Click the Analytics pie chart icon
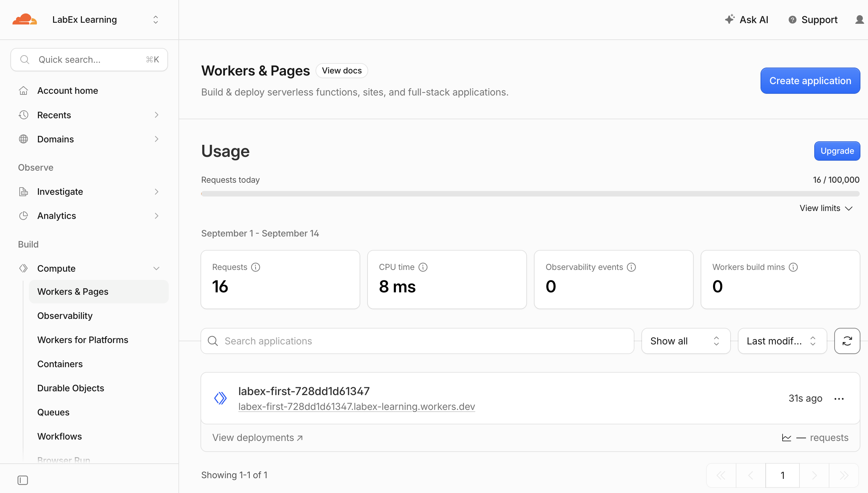 (x=23, y=216)
